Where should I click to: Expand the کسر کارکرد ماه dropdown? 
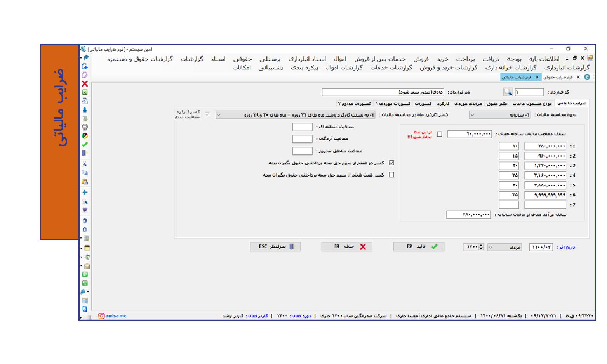coord(295,115)
